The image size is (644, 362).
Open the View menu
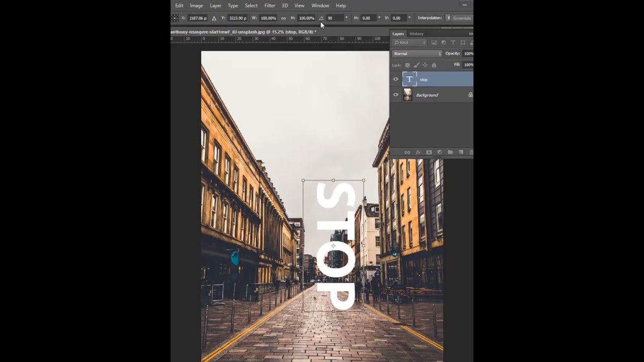(299, 6)
